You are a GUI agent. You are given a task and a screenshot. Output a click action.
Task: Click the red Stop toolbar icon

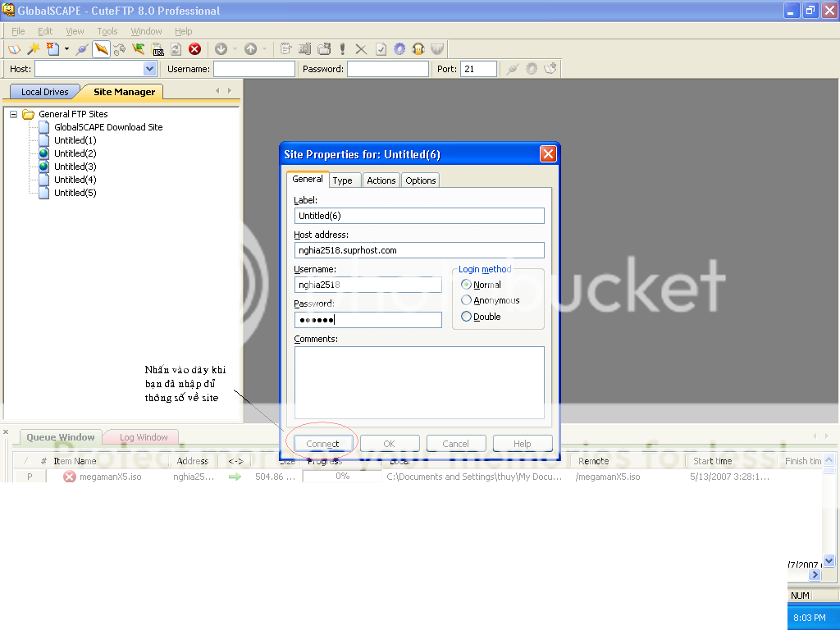[195, 49]
